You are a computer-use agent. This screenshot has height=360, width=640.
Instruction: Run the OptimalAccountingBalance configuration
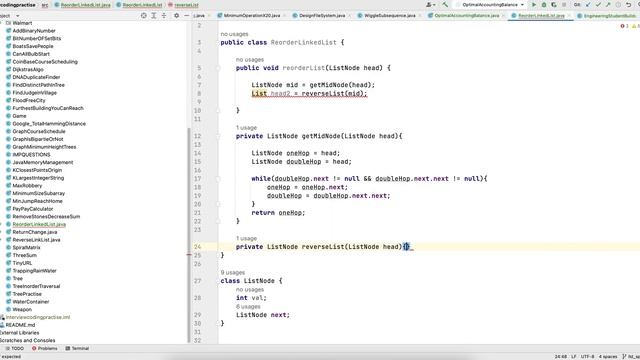click(533, 4)
